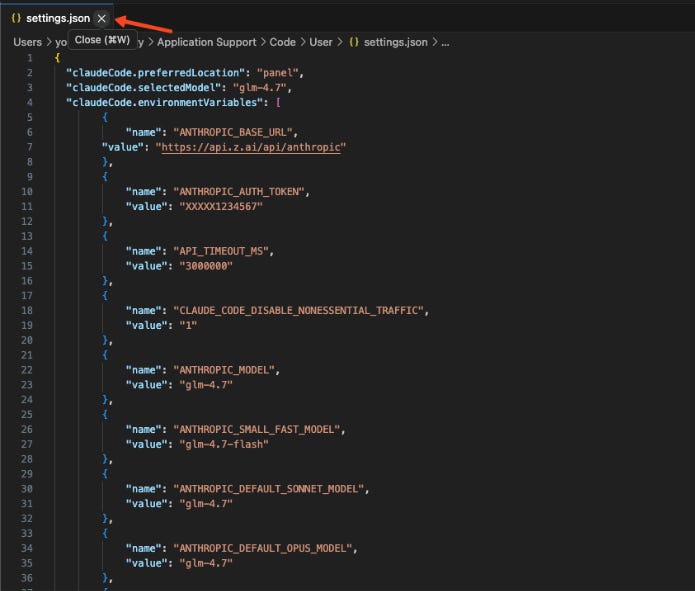695x591 pixels.
Task: Click line number 4 in the gutter
Action: [30, 102]
